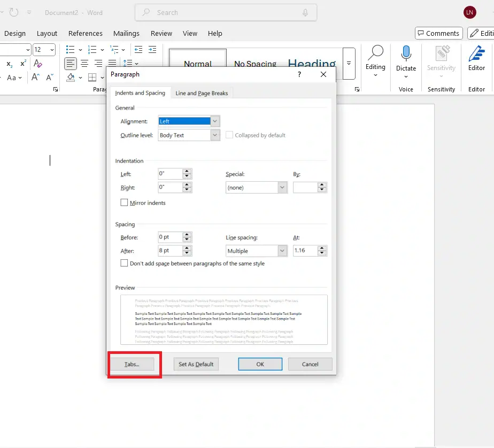Switch to Line and Page Breaks tab
This screenshot has height=448, width=494.
coord(202,93)
